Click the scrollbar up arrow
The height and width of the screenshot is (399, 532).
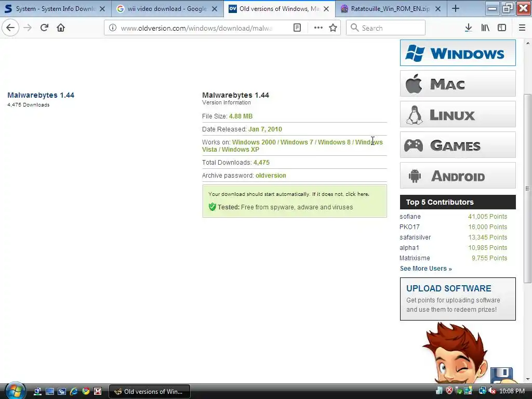pyautogui.click(x=527, y=43)
